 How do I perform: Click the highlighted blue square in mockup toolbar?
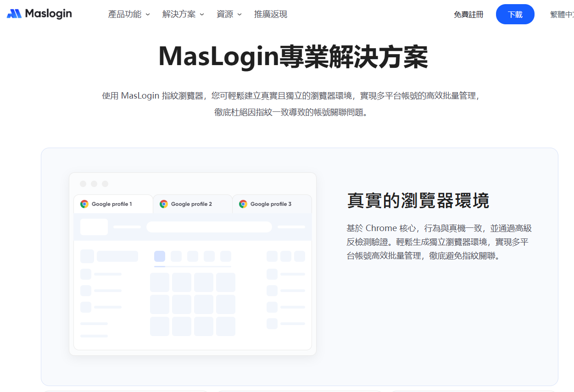coord(160,256)
